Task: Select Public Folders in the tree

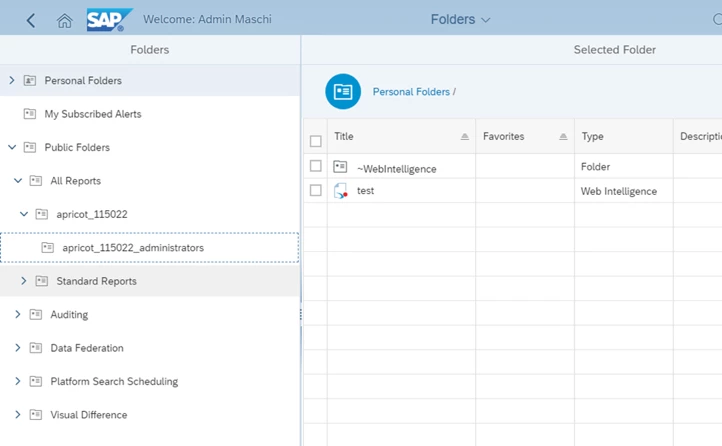Action: tap(77, 147)
